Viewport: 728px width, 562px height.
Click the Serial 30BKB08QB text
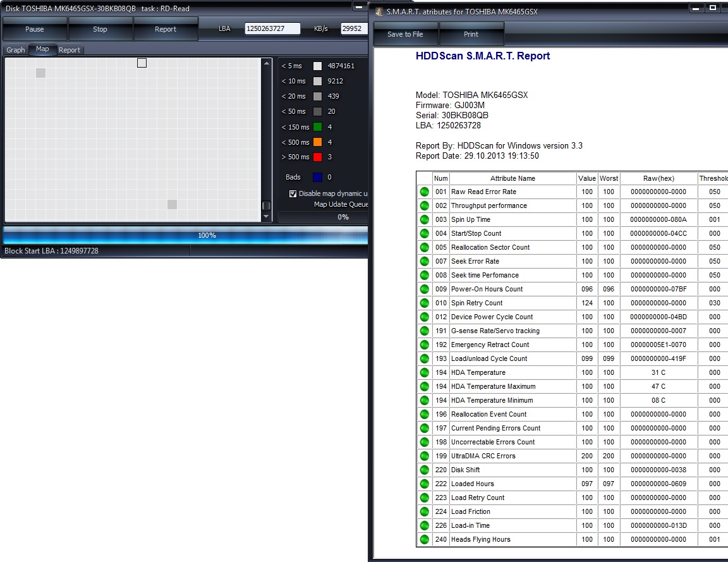point(452,115)
